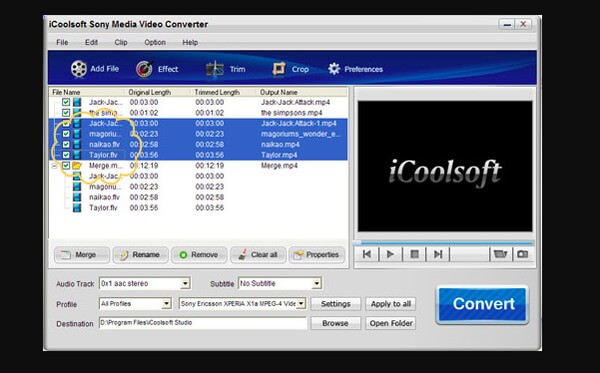This screenshot has height=373, width=600.
Task: Select output name 'Jack-Jack.Attack.mp4'
Action: (x=295, y=102)
